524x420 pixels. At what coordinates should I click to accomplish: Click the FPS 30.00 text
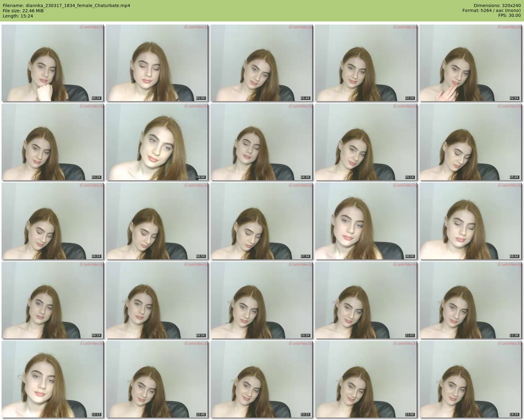pyautogui.click(x=509, y=16)
